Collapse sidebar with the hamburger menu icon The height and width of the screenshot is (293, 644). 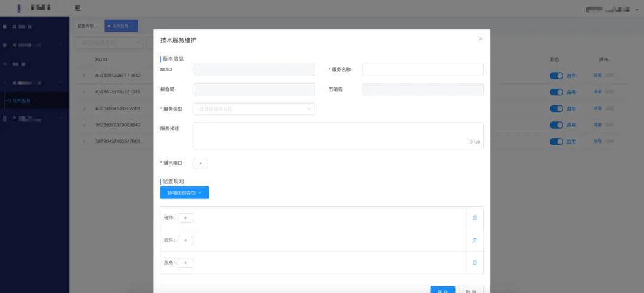tap(78, 8)
